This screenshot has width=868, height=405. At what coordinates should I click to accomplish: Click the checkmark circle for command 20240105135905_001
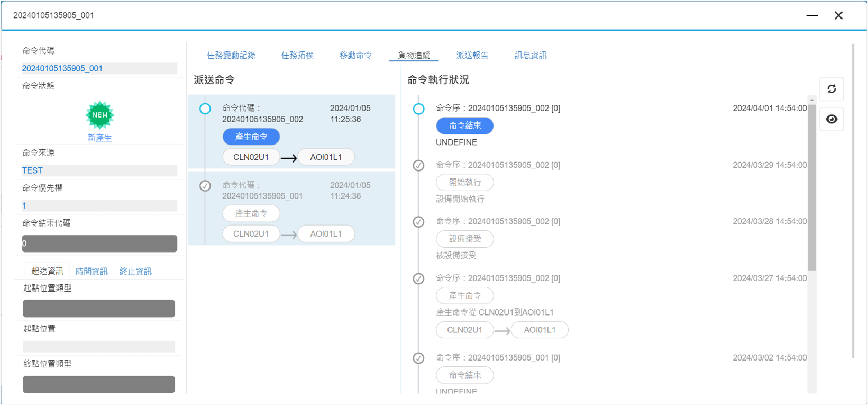pyautogui.click(x=205, y=186)
